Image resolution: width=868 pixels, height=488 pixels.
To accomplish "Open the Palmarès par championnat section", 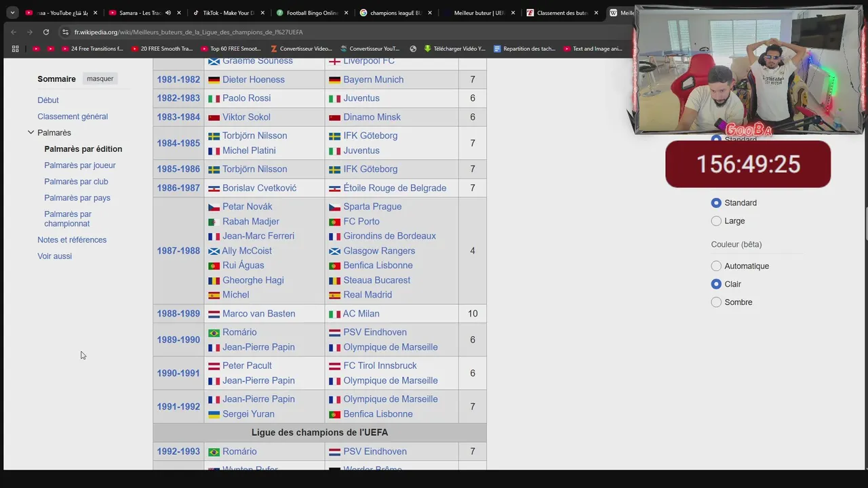I will click(x=68, y=219).
